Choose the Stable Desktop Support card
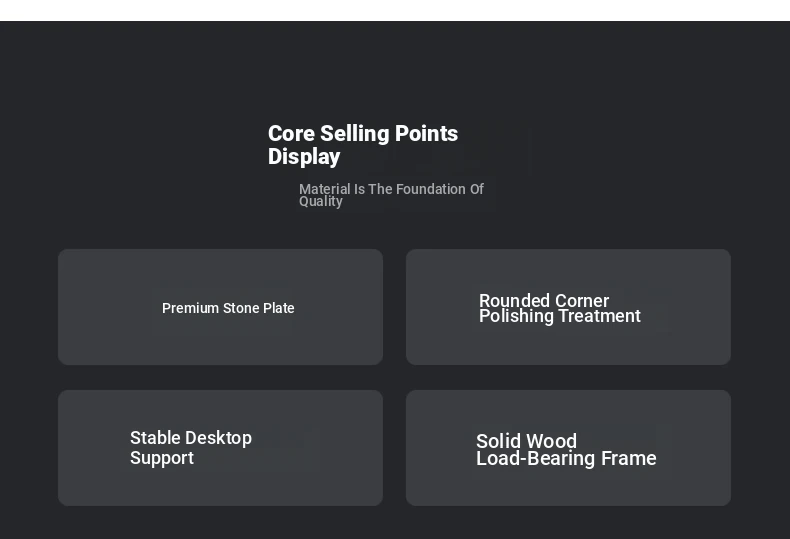 point(220,448)
